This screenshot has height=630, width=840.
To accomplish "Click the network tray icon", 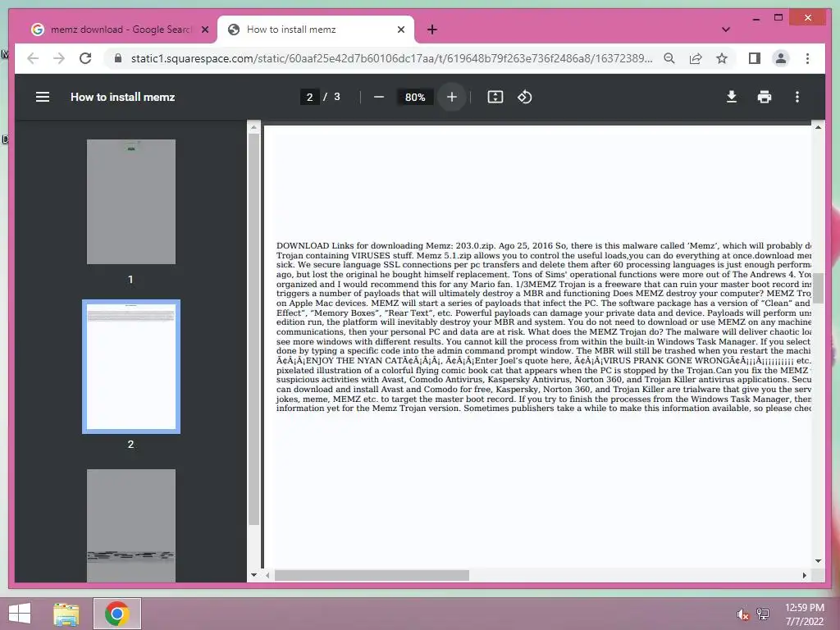I will tap(763, 614).
